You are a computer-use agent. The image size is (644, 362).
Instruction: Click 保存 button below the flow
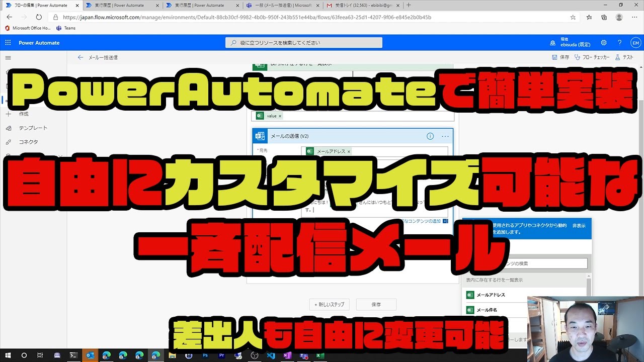point(376,304)
